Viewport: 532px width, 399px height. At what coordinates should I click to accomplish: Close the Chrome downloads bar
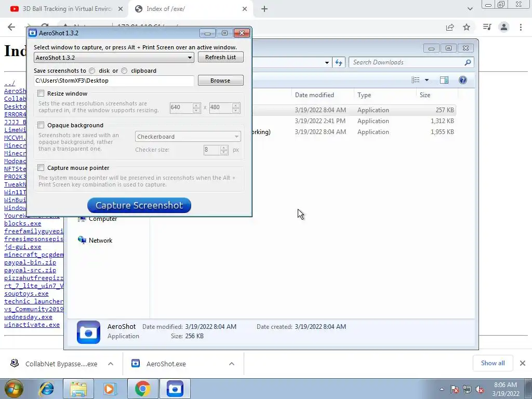click(523, 363)
